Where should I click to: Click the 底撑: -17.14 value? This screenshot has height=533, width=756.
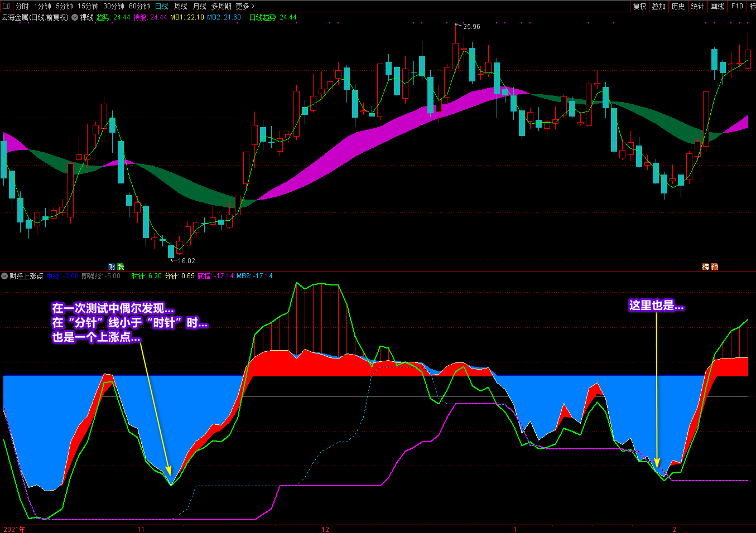[215, 276]
